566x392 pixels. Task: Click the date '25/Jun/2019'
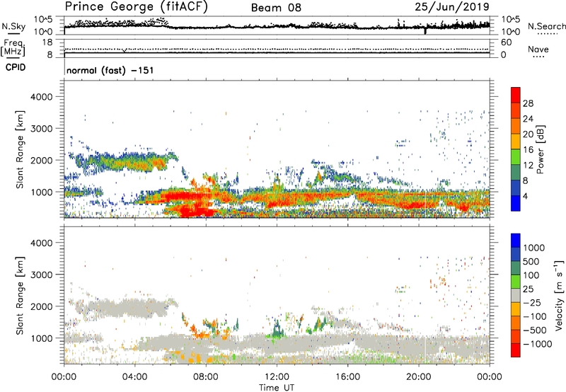coord(452,7)
